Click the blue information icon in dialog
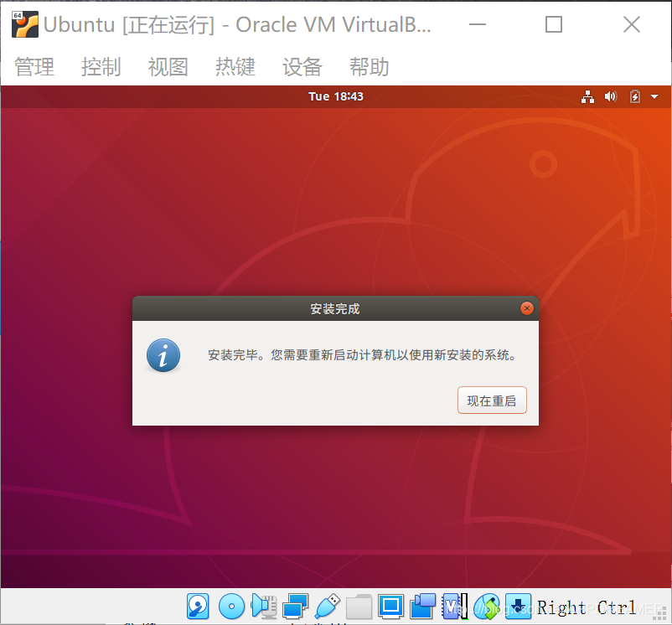The width and height of the screenshot is (672, 625). point(163,355)
